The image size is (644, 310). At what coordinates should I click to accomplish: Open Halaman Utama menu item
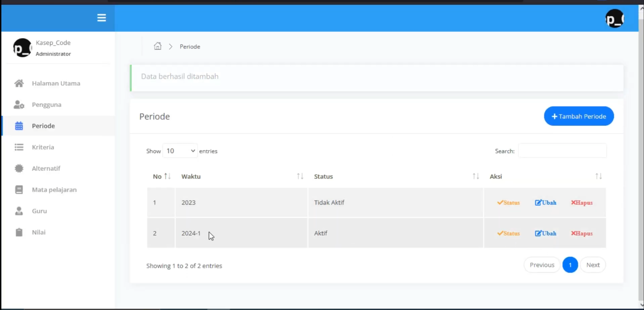[58, 83]
